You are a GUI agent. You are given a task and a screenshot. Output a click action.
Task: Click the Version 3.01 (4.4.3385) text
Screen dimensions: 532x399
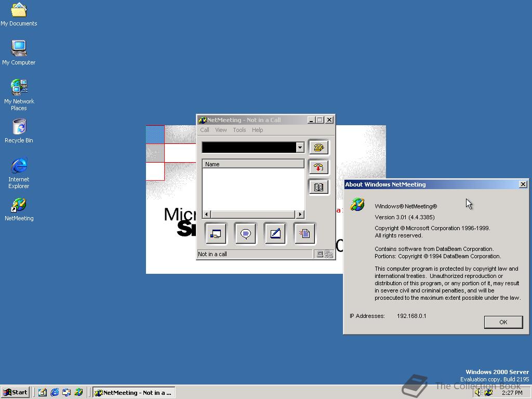pyautogui.click(x=404, y=217)
